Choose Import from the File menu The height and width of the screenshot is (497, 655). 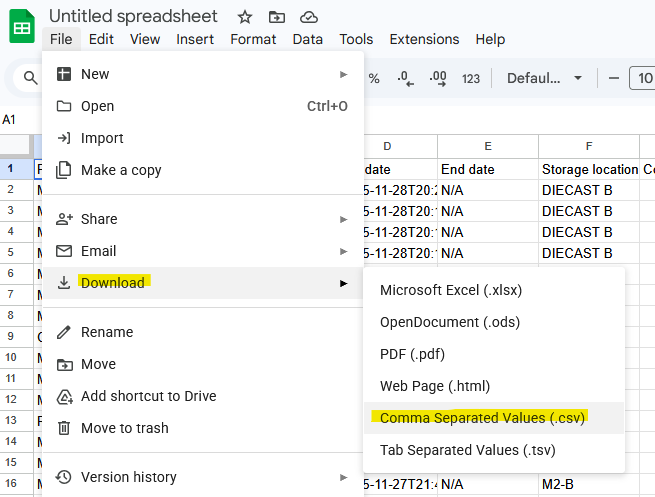[x=203, y=138]
